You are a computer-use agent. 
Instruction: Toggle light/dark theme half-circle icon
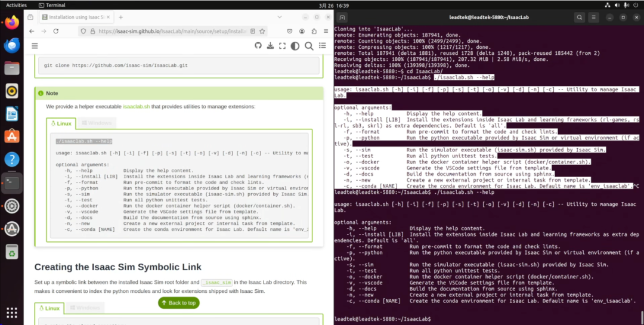(295, 46)
